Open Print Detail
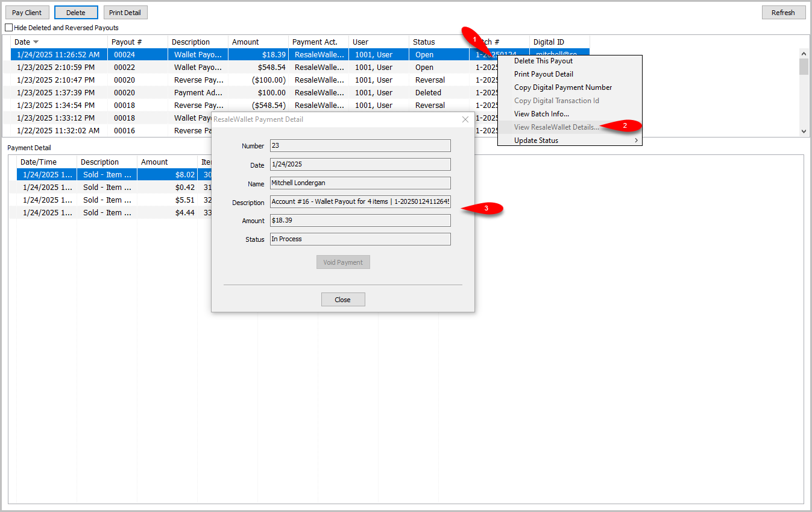812x512 pixels. pos(125,13)
